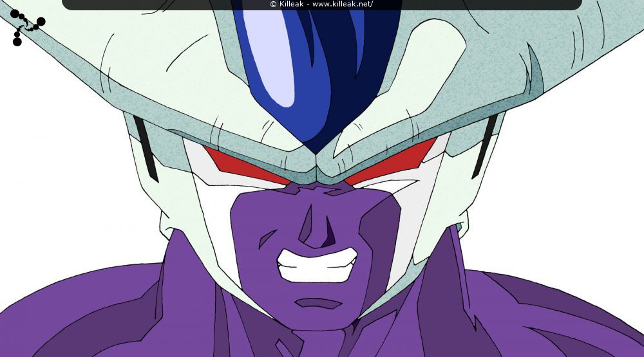This screenshot has width=644, height=357.
Task: Click the black dotted swirl icon
Action: (x=28, y=28)
